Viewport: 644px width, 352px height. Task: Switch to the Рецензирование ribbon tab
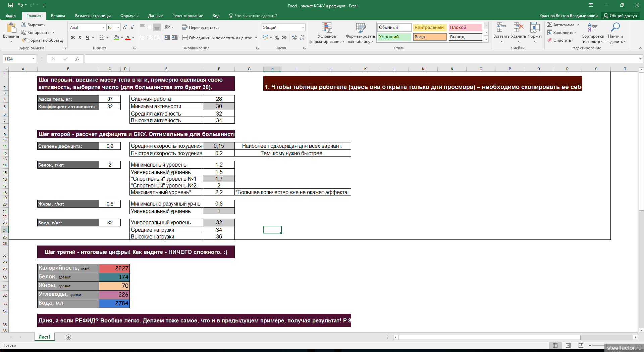click(187, 16)
